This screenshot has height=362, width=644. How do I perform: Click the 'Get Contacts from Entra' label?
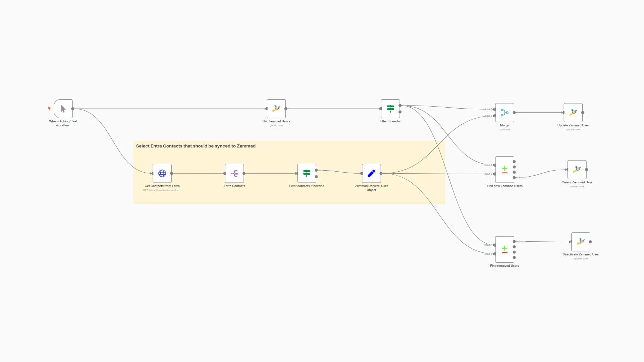[x=162, y=186]
